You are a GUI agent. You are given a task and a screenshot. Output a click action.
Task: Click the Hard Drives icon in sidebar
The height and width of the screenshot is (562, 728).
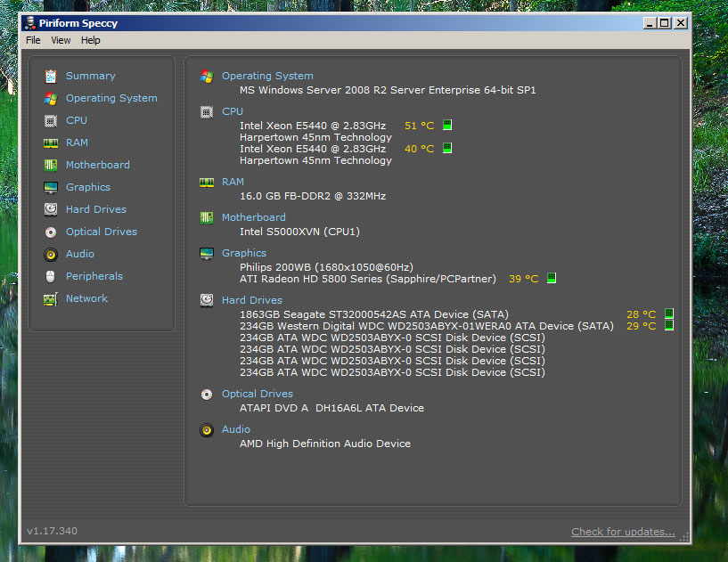coord(51,209)
